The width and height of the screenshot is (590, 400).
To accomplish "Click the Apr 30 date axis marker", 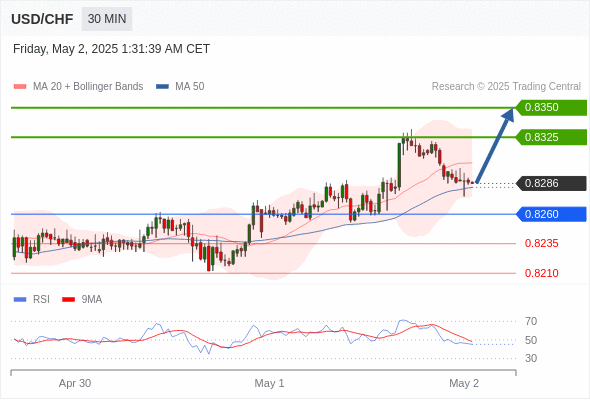I will (x=75, y=383).
